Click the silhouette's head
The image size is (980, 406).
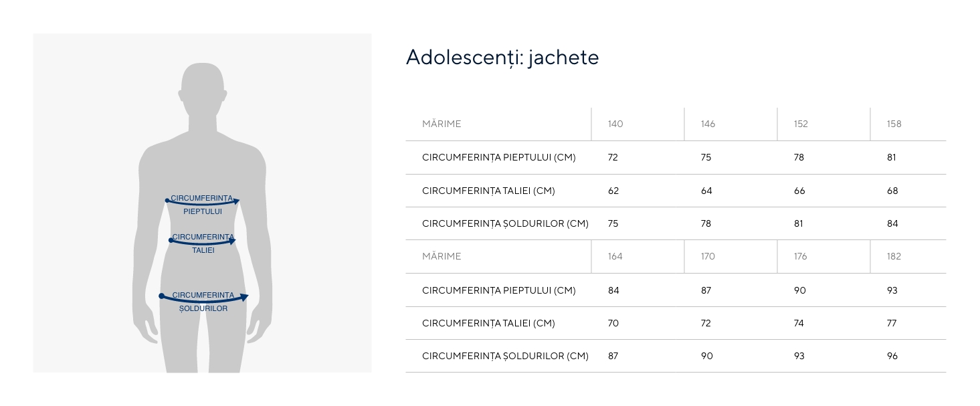tap(203, 89)
